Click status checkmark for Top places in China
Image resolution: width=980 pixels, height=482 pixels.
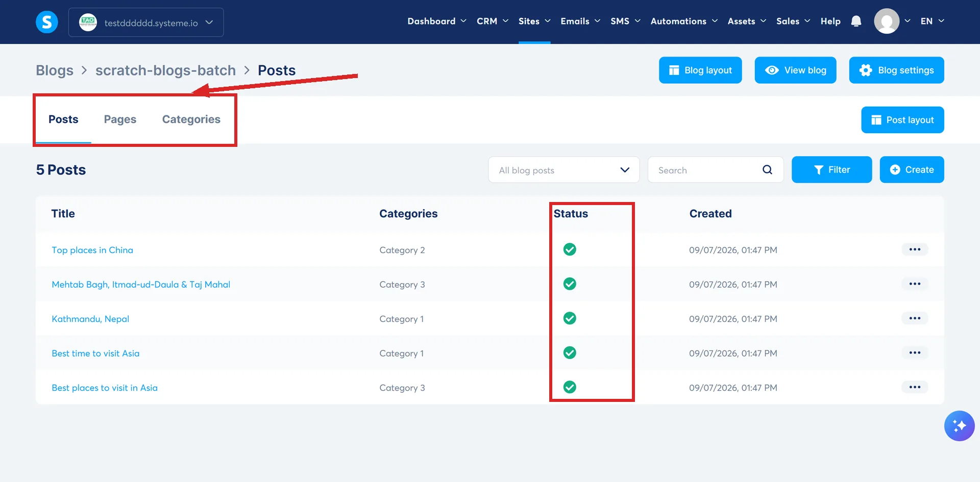click(x=570, y=249)
